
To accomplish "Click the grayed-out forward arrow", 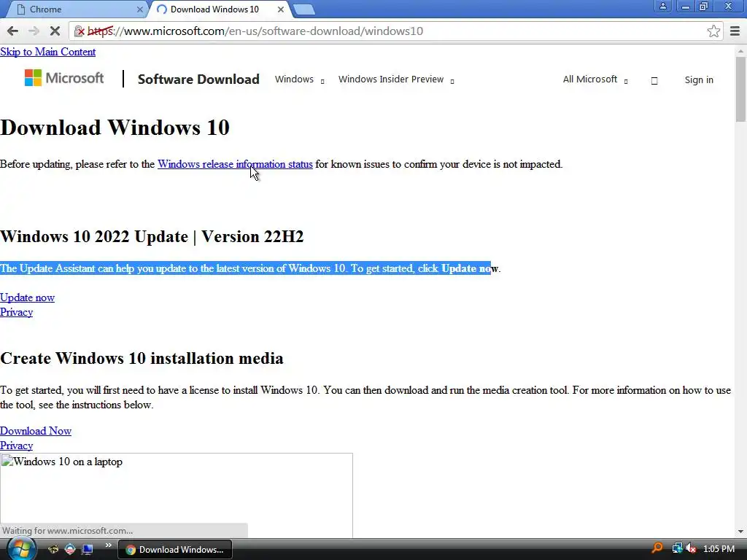I will pyautogui.click(x=34, y=31).
